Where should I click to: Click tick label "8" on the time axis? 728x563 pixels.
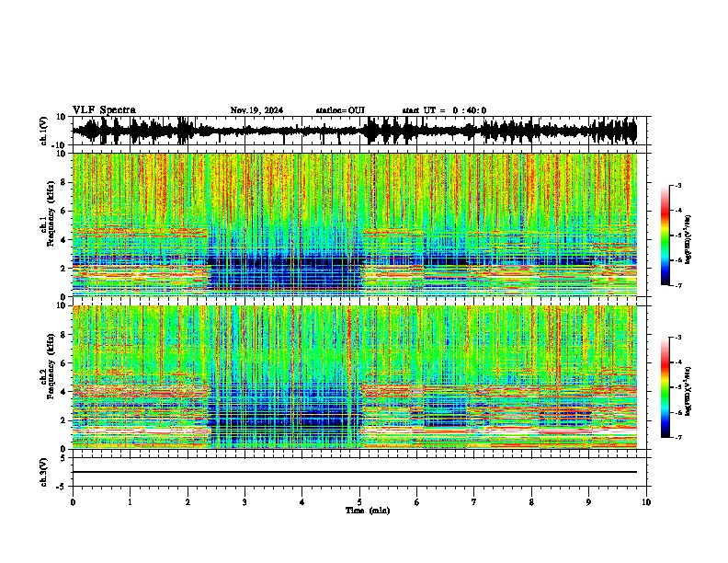click(531, 502)
